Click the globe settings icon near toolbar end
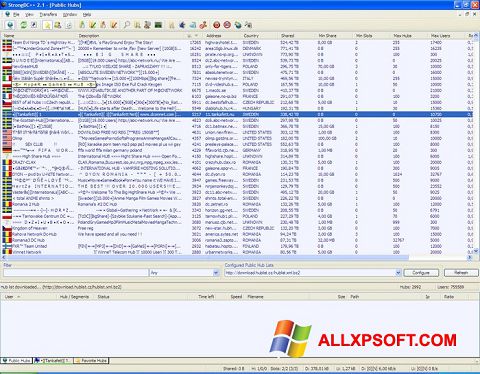The image size is (480, 374). pos(238,25)
